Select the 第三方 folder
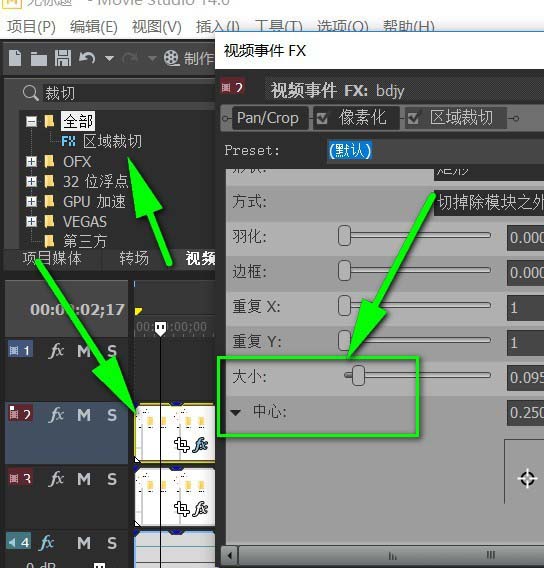 point(85,241)
